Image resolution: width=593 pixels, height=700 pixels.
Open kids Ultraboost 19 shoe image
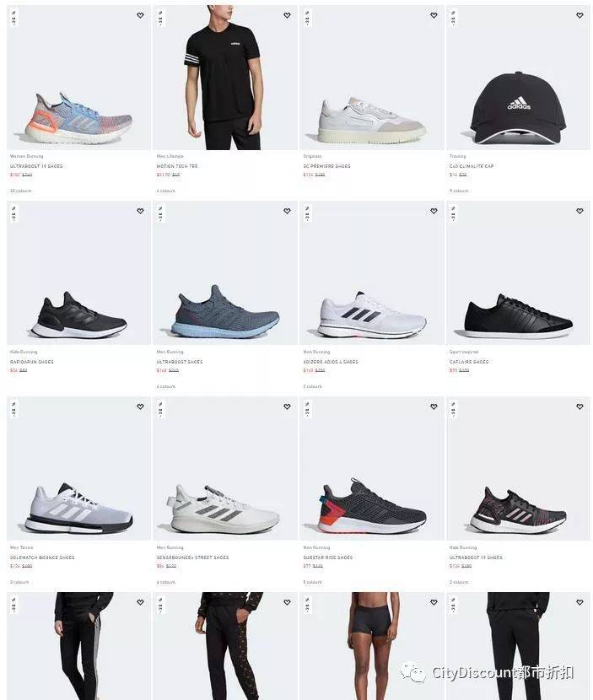(519, 468)
